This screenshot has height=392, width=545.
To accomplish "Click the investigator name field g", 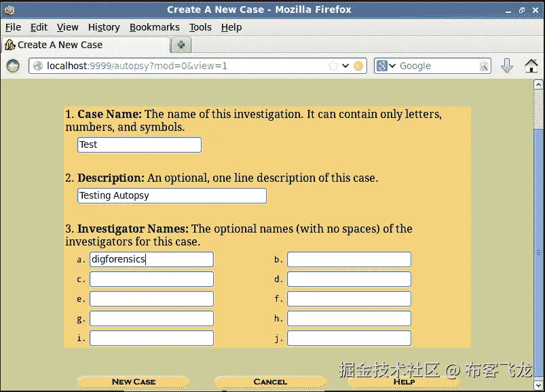I will 151,318.
